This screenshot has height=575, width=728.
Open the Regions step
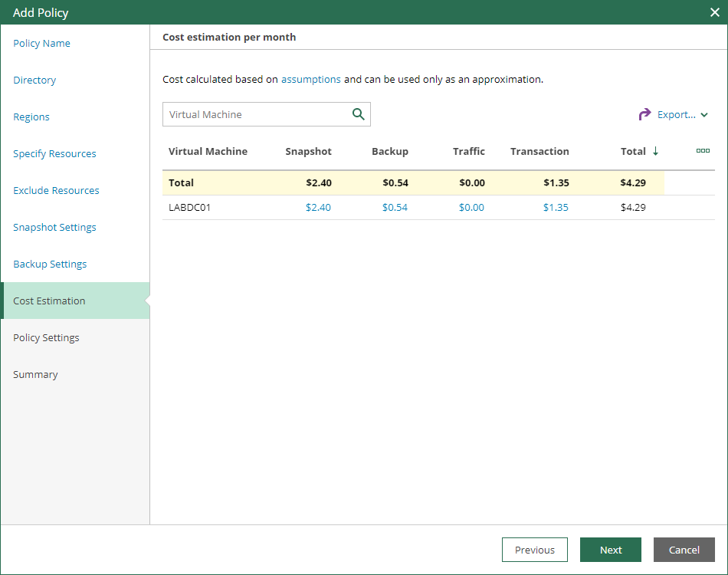pos(31,117)
